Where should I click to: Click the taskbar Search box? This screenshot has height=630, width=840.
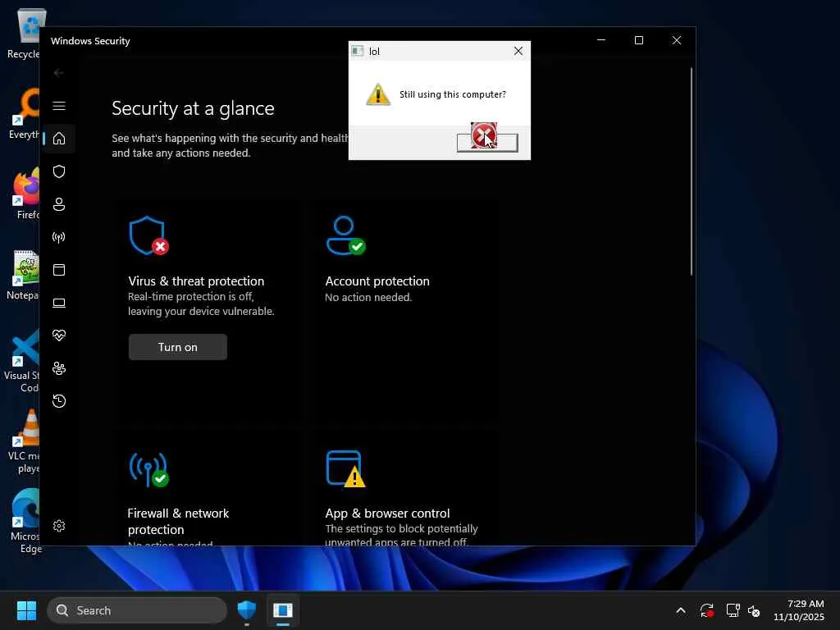tap(137, 610)
